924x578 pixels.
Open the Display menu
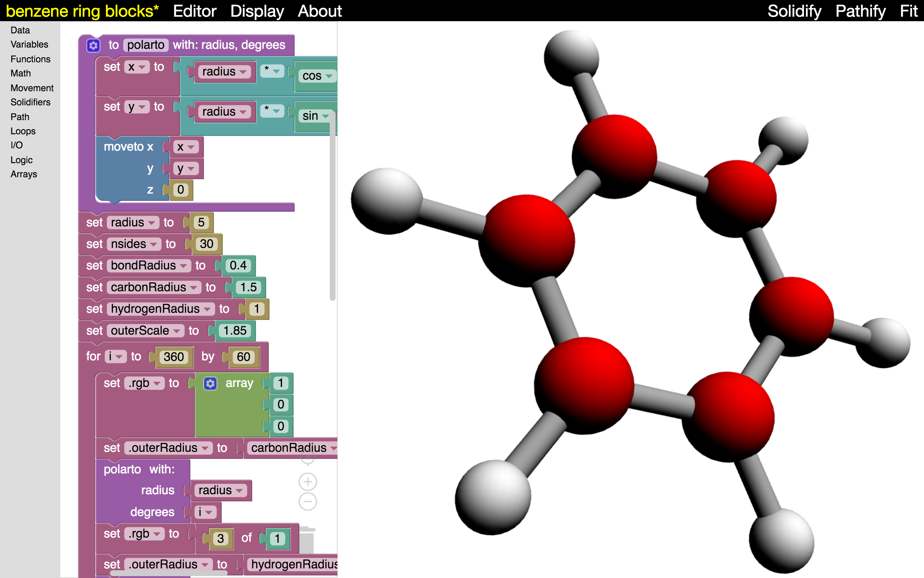[257, 11]
